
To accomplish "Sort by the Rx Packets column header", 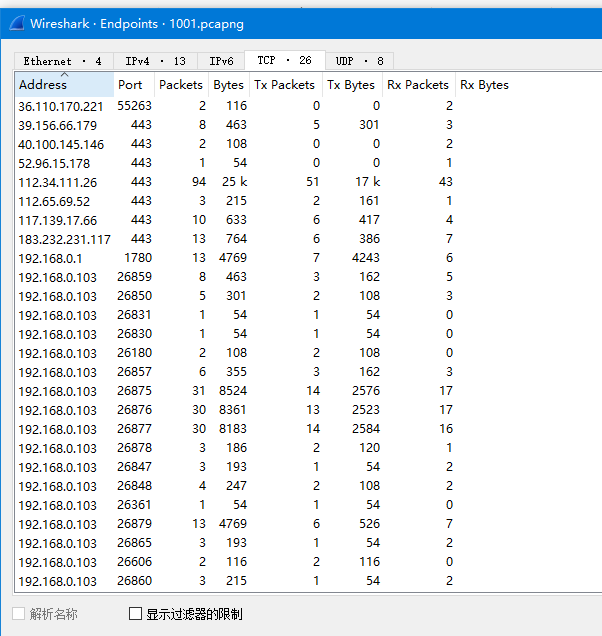I will 419,84.
